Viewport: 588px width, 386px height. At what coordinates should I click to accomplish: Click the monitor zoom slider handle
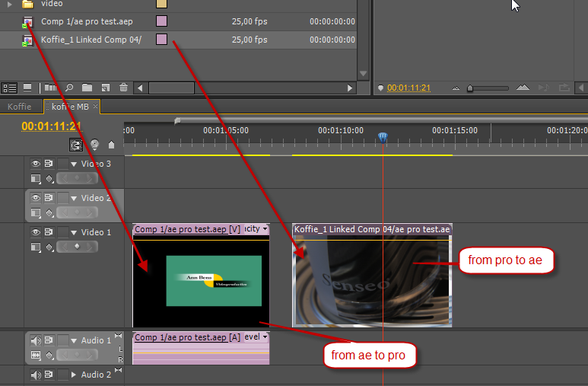pos(470,88)
